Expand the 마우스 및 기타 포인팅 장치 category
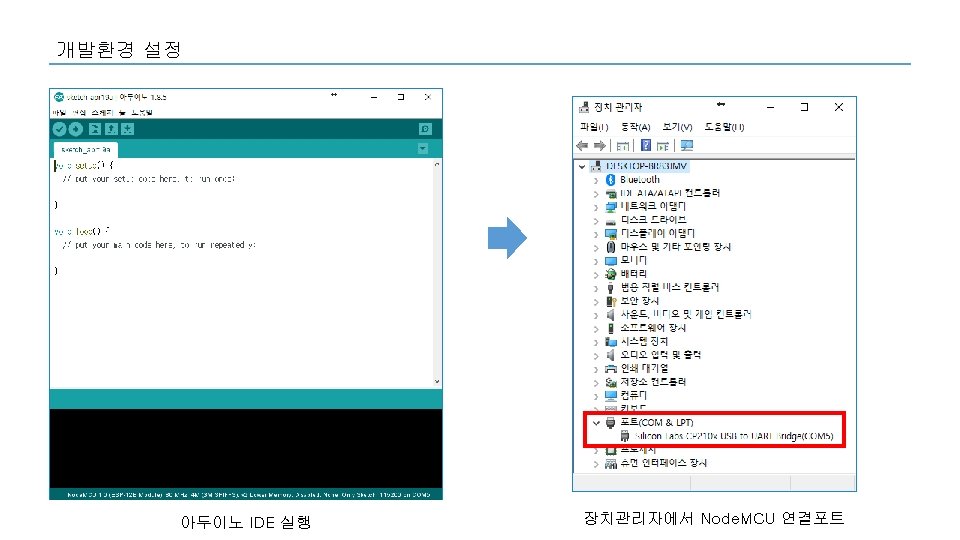This screenshot has height=540, width=960. [x=596, y=247]
